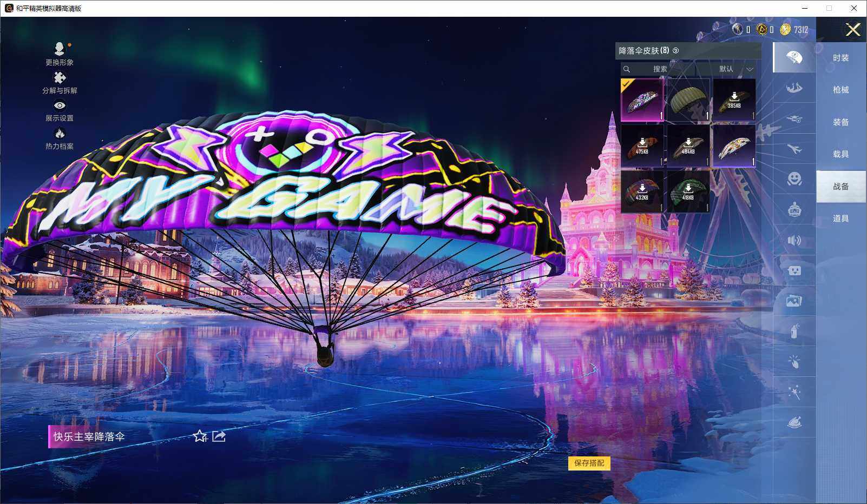Image resolution: width=867 pixels, height=504 pixels.
Task: Select the airplane category icon
Action: tap(794, 149)
